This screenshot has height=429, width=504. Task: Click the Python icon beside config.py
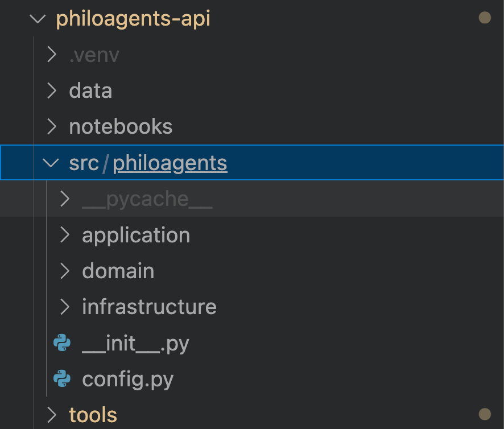pos(62,378)
